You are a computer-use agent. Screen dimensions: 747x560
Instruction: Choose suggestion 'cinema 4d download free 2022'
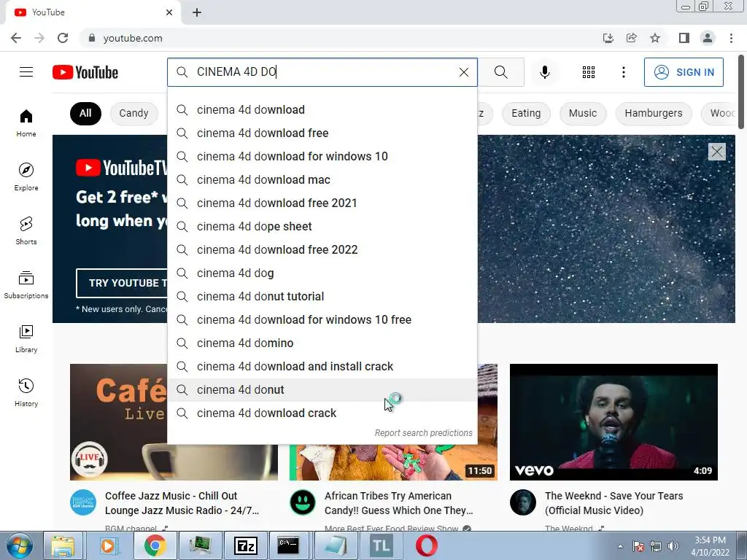tap(322, 249)
